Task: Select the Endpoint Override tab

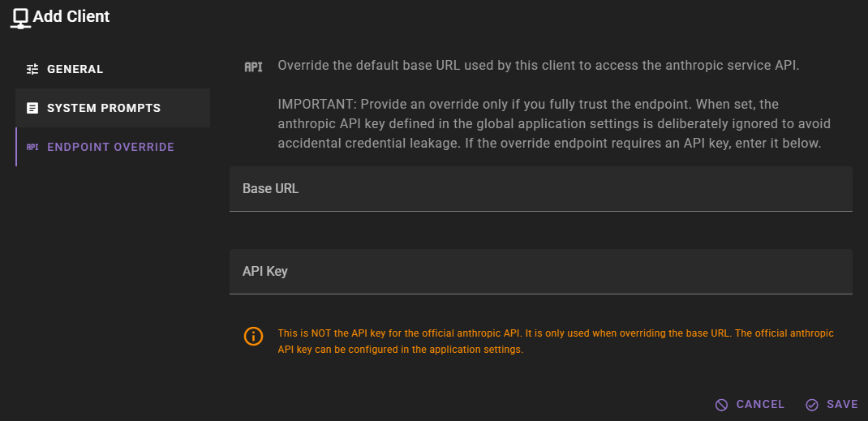Action: [113, 147]
